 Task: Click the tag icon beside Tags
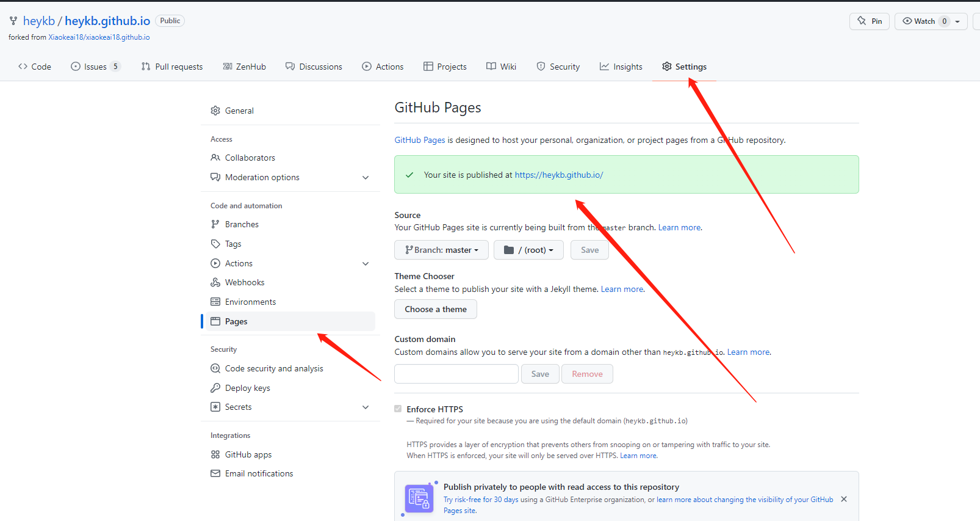tap(215, 244)
